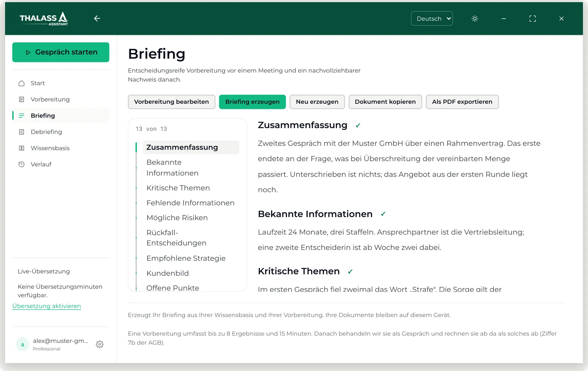Jump to Rückfall-Entscheidungen in outline

[191, 238]
